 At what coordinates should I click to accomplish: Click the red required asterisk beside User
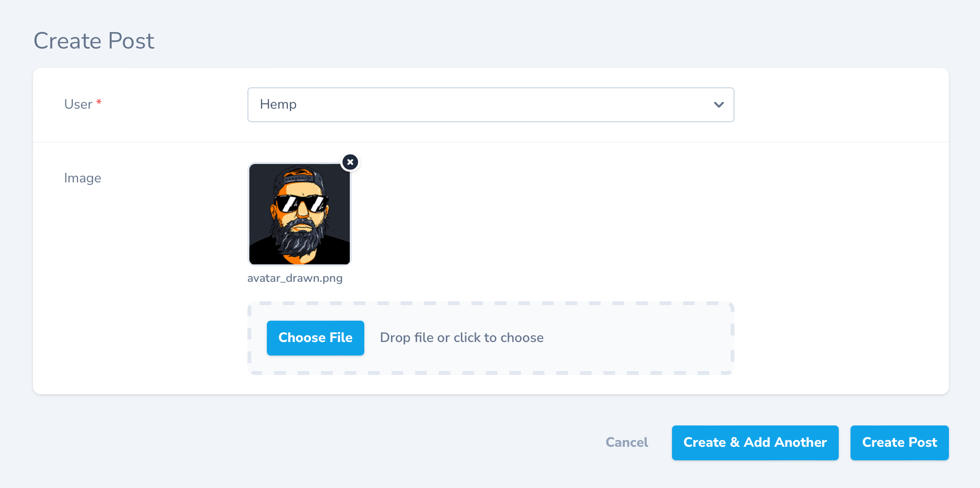point(99,102)
